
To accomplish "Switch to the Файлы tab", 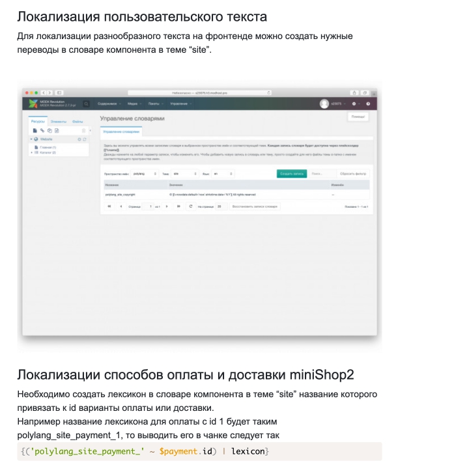I will [x=78, y=122].
